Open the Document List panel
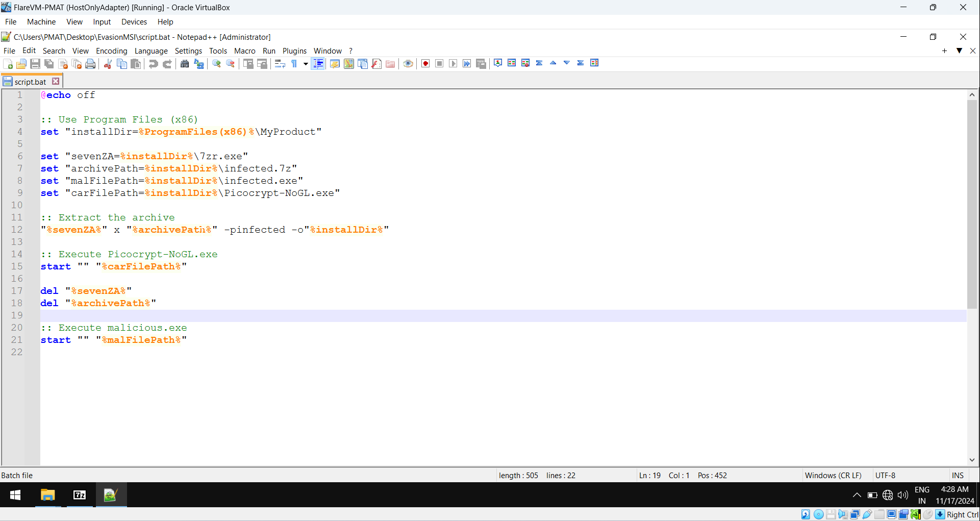 [x=363, y=64]
